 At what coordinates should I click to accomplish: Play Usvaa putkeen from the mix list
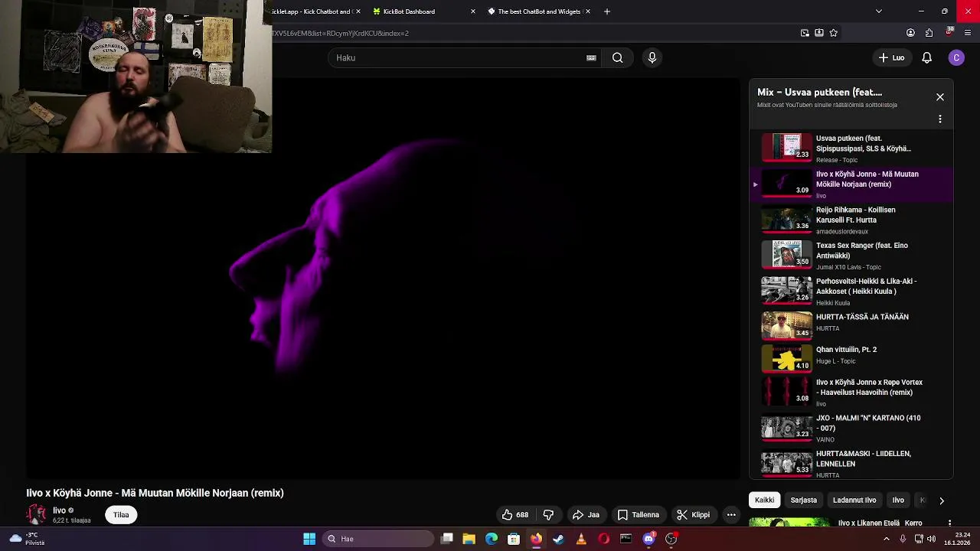[x=851, y=148]
